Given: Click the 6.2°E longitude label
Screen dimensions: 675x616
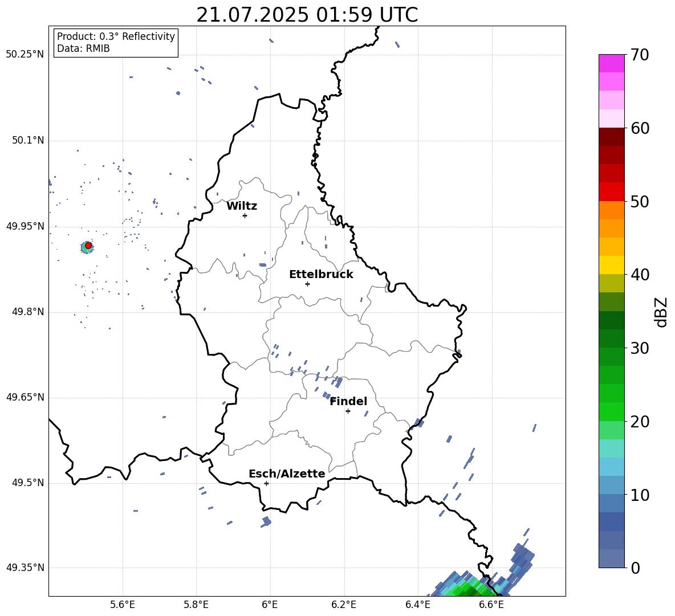Looking at the screenshot, I should pos(344,605).
